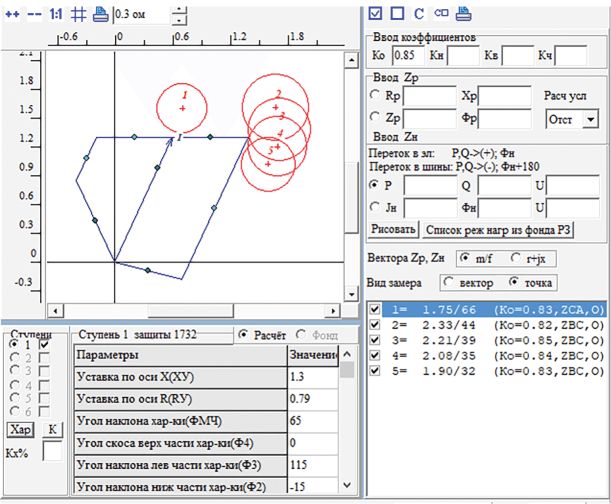Reset graph scale with the 1:1 icon
611x504 pixels.
[56, 15]
